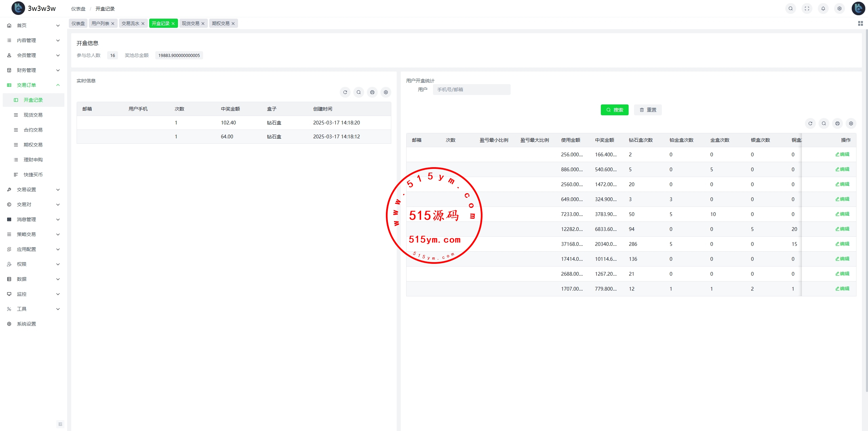Open column settings gear in the 用户开盒统计 toolbar

pyautogui.click(x=851, y=123)
